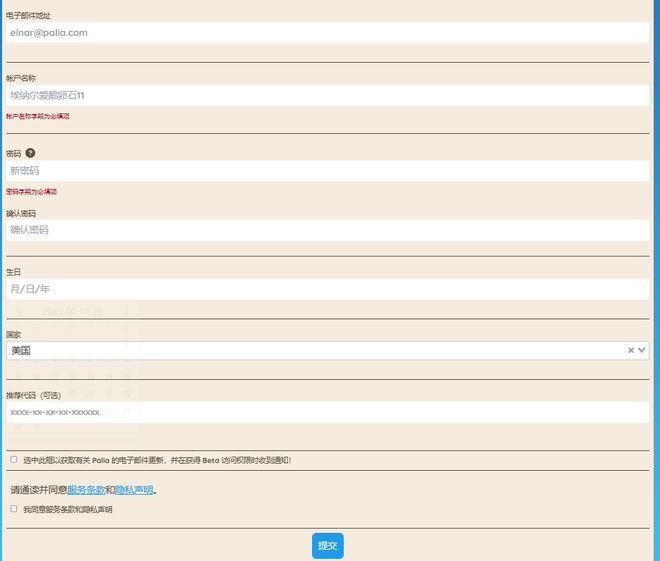Click the 新密码 password field

(327, 171)
